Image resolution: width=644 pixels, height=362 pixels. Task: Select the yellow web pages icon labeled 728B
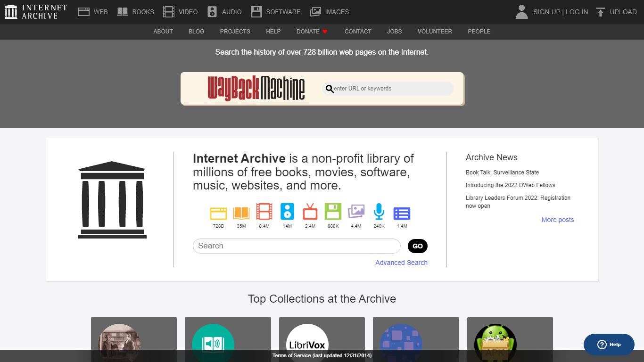(x=218, y=214)
